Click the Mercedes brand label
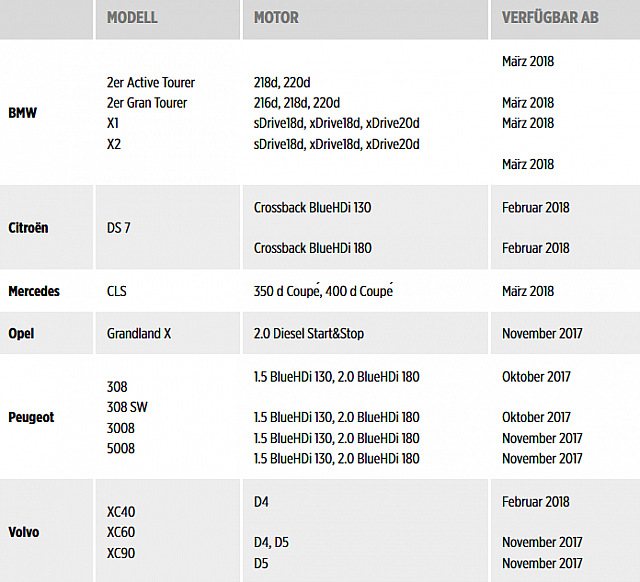 click(34, 291)
